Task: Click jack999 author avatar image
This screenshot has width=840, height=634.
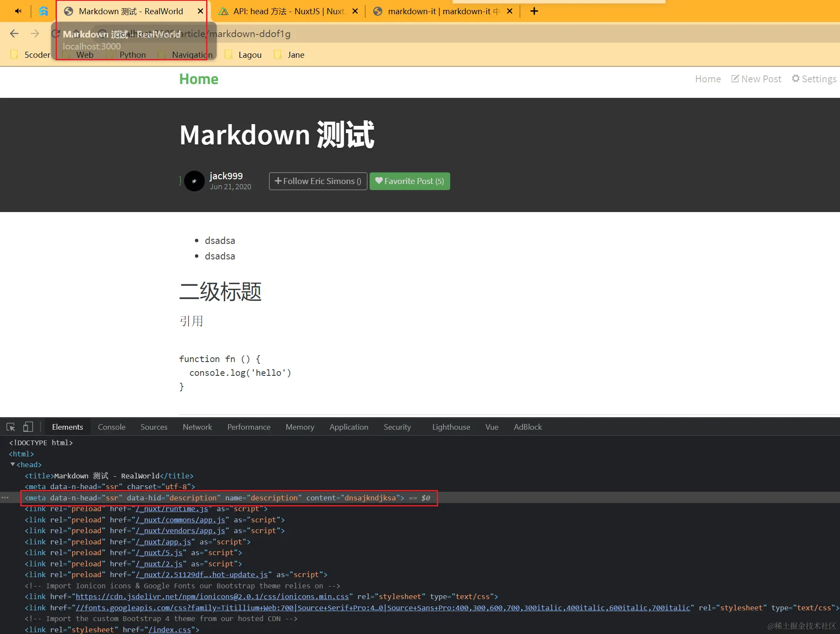Action: [x=194, y=181]
